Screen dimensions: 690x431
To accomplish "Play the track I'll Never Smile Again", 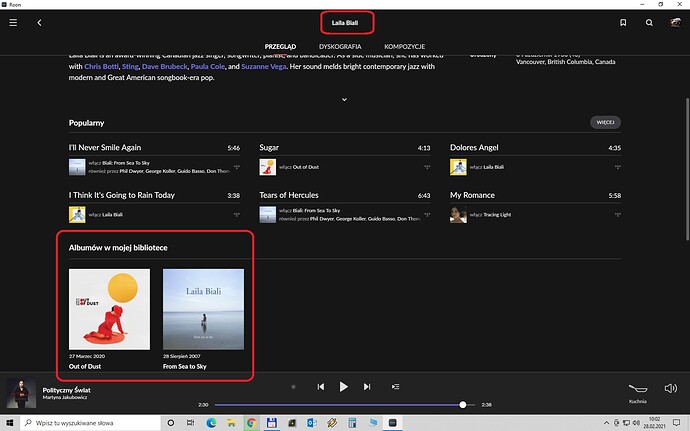I will pyautogui.click(x=105, y=147).
